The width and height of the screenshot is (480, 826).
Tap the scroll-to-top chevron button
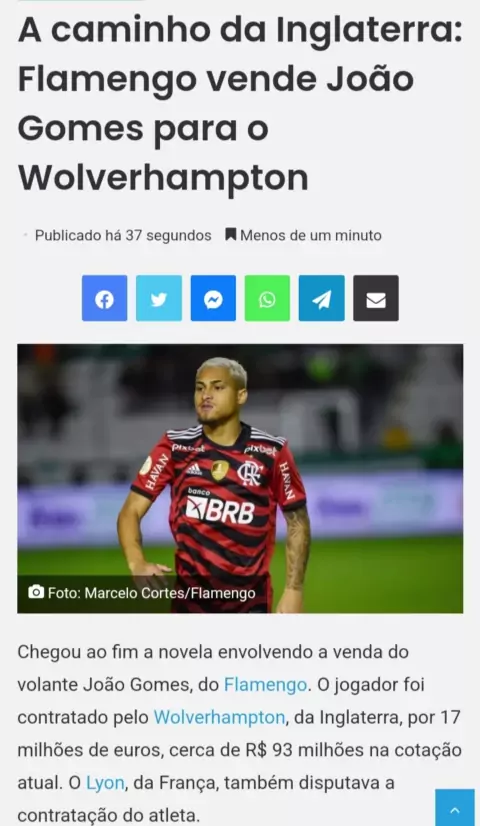455,808
